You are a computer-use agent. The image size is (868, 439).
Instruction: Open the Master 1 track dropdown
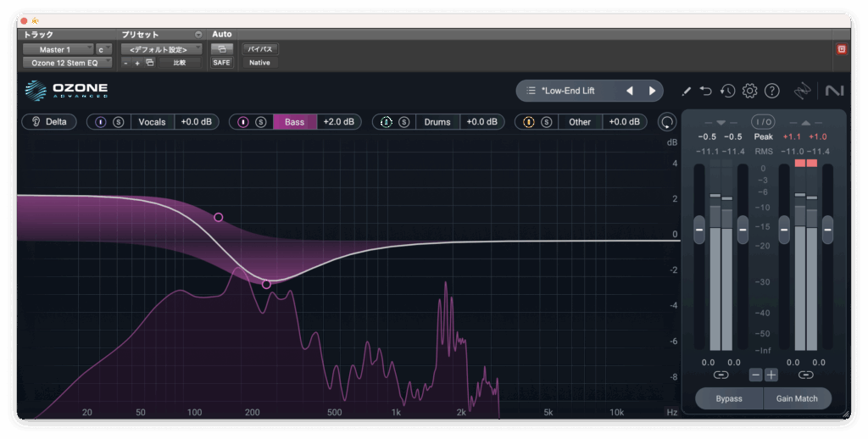tap(58, 49)
